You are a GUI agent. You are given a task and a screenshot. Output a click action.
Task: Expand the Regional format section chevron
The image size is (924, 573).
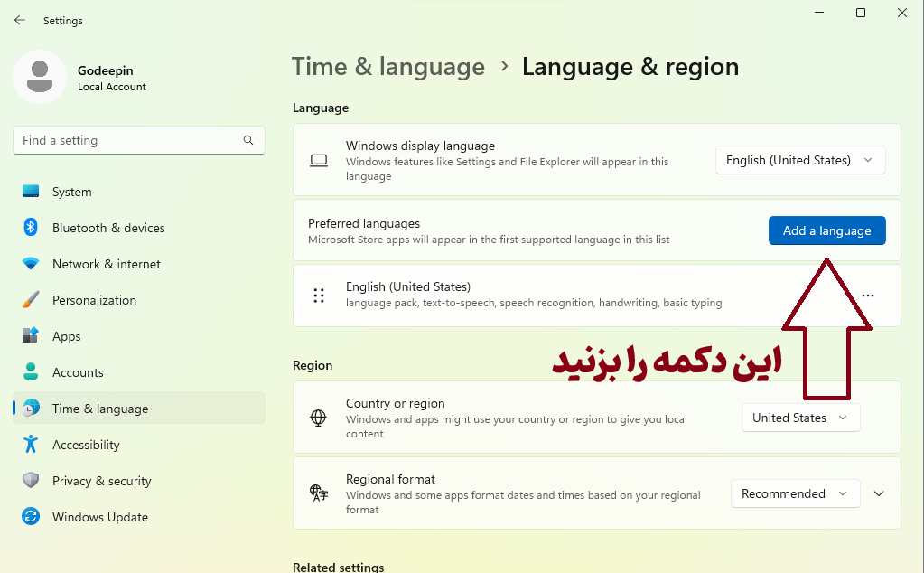point(879,493)
